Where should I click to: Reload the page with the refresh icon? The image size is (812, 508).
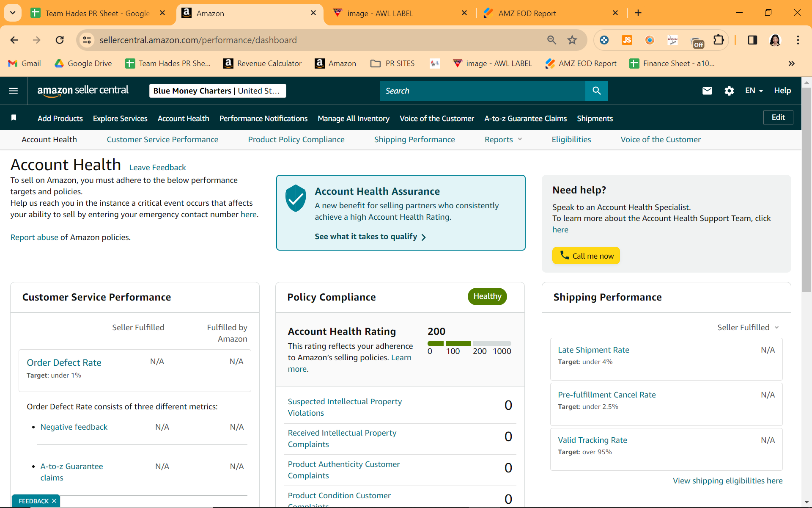click(60, 40)
